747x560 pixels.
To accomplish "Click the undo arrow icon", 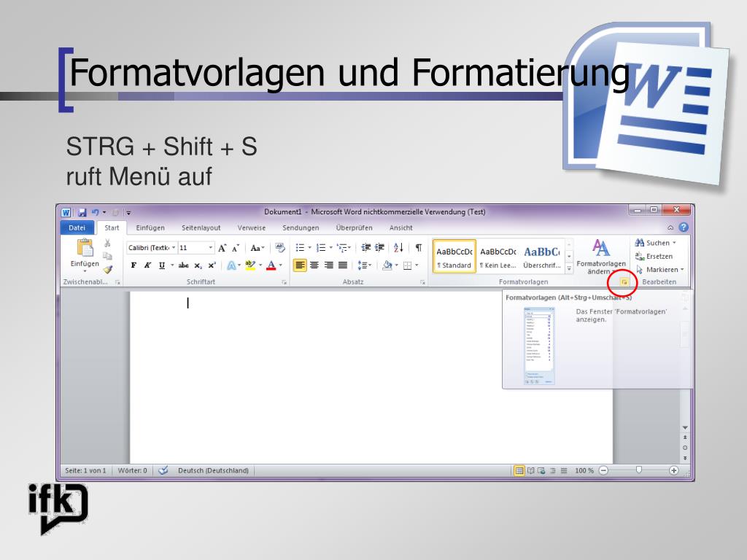I will point(96,212).
